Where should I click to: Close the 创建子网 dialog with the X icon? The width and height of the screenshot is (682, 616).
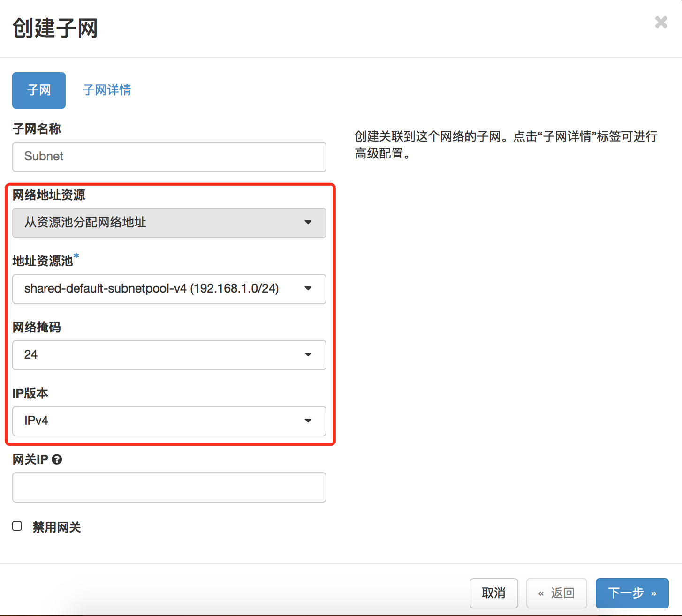[x=661, y=22]
